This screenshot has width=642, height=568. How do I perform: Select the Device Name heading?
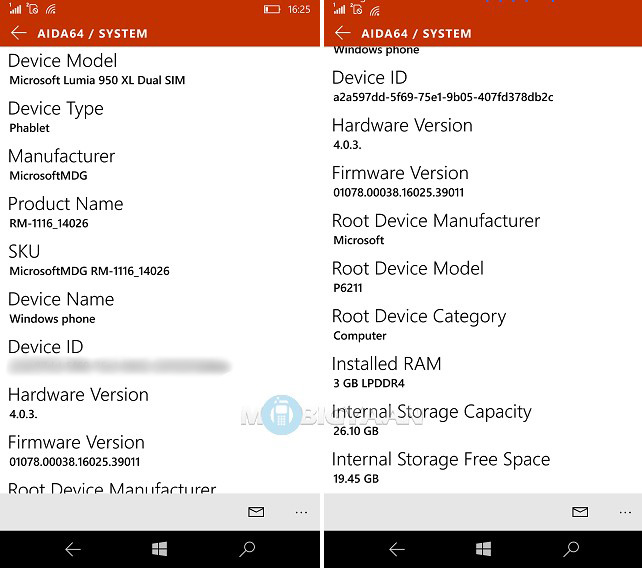61,299
